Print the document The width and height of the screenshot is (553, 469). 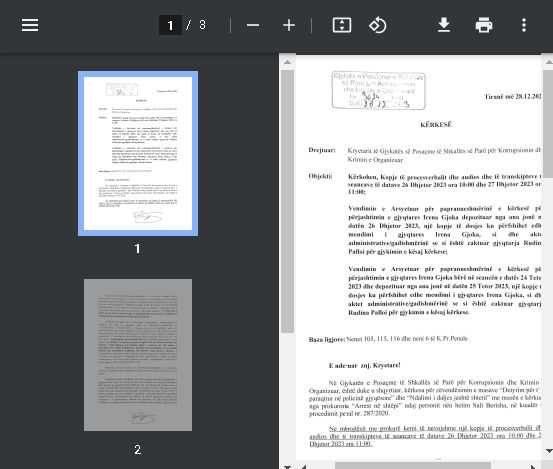(484, 25)
